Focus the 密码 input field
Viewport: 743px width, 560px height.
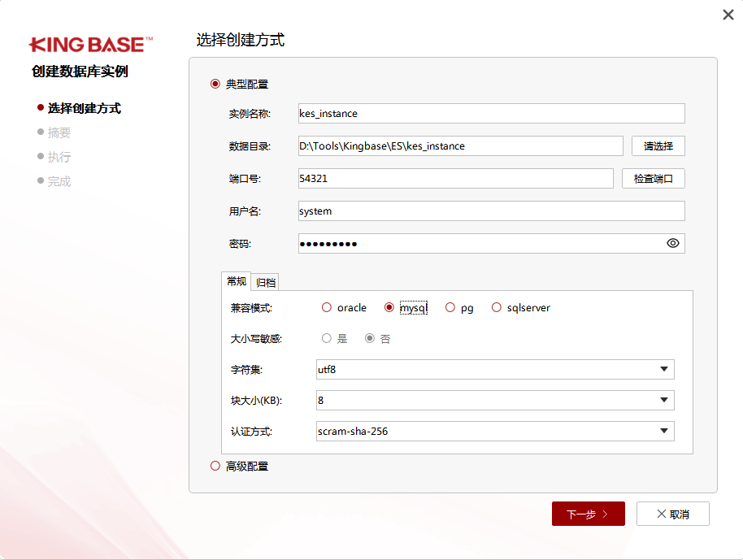click(x=491, y=244)
